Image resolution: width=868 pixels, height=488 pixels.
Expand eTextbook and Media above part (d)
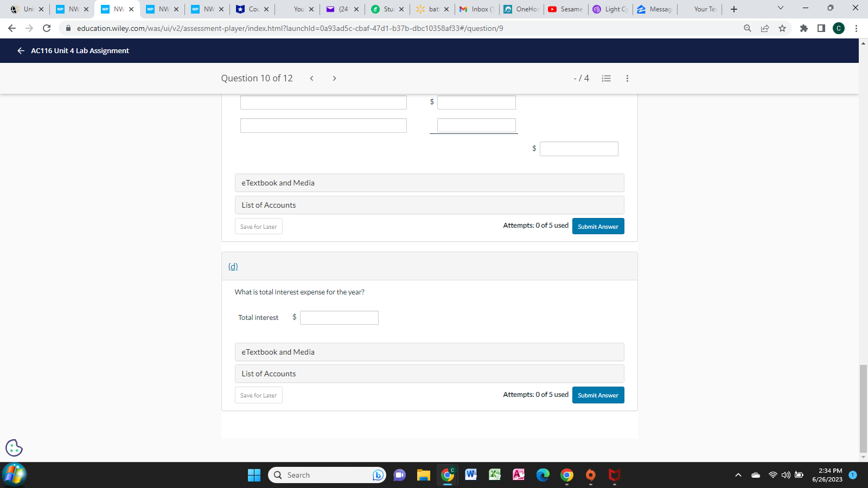click(430, 183)
